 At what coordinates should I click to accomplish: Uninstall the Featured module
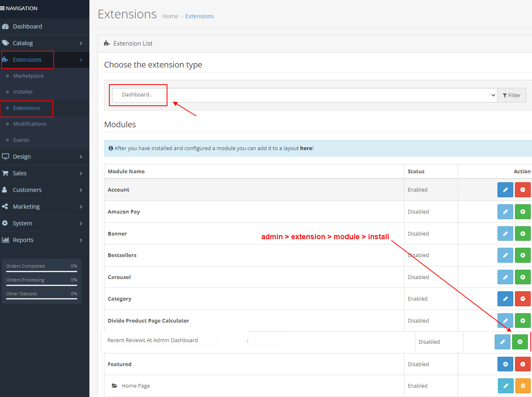coord(523,364)
